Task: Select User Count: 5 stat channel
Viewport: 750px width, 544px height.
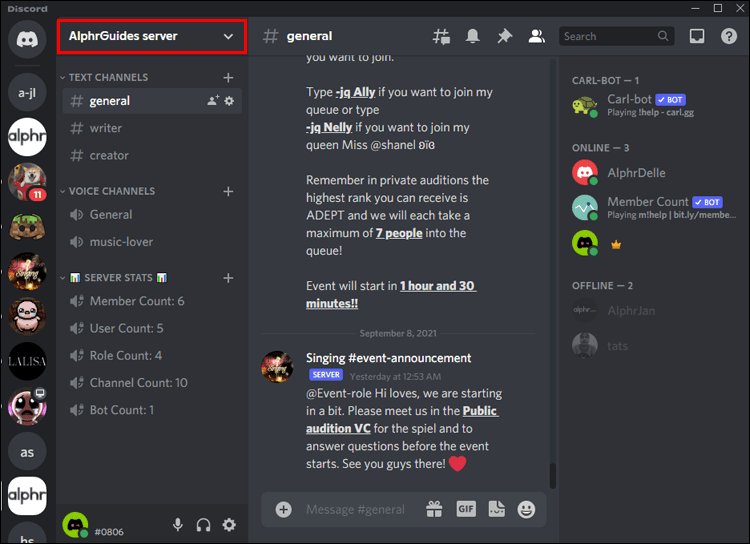Action: (x=152, y=329)
